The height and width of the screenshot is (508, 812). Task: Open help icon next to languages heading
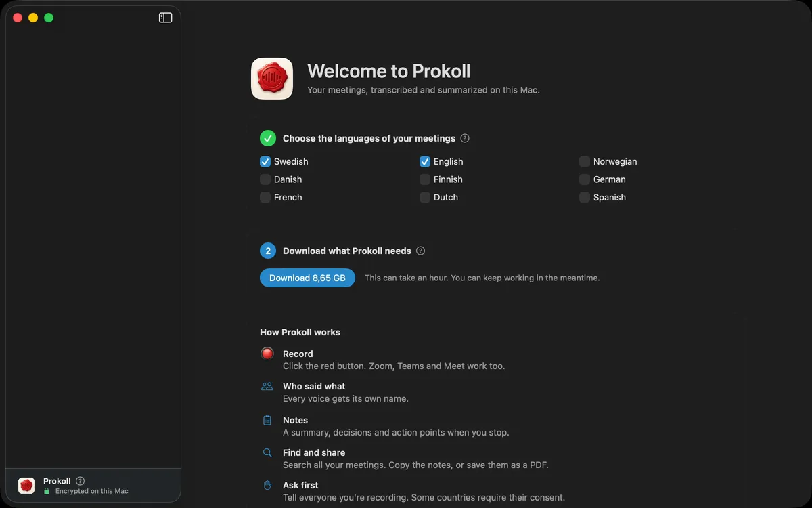[465, 138]
